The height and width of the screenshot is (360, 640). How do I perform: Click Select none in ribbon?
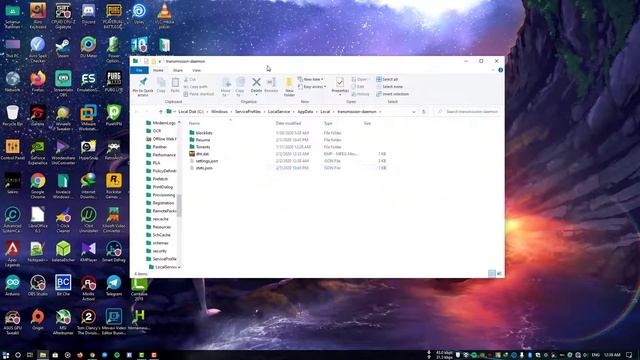tap(389, 87)
